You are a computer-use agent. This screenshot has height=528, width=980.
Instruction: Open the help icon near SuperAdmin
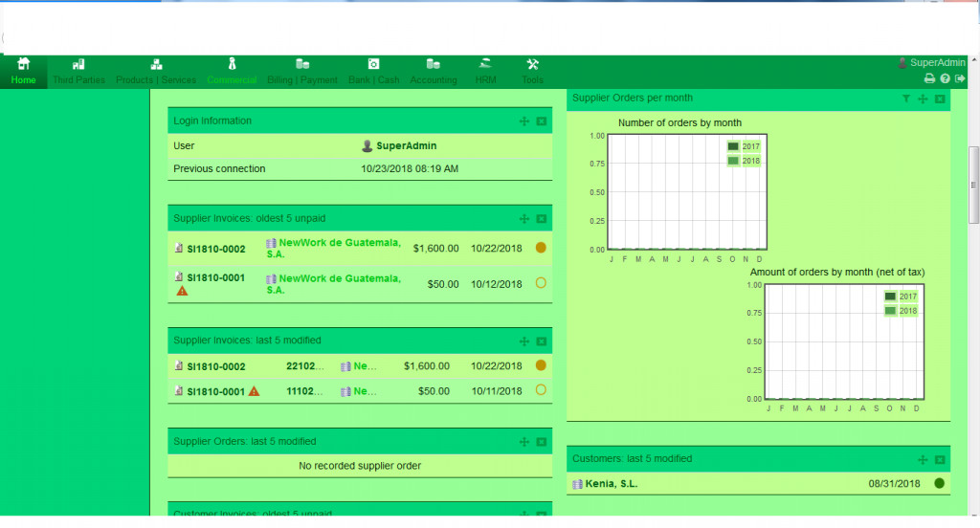click(x=945, y=78)
